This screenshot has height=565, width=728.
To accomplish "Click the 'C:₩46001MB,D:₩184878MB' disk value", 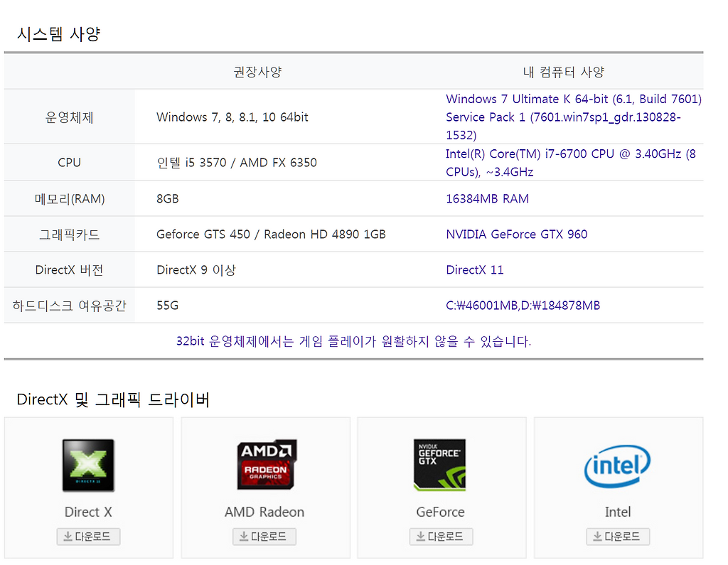I will (523, 306).
